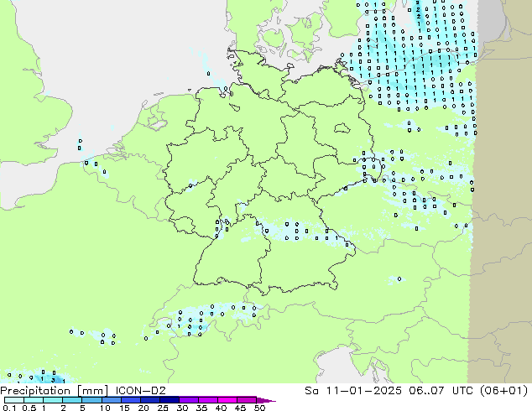
Task: Click the legend value '10'
Action: tap(105, 408)
